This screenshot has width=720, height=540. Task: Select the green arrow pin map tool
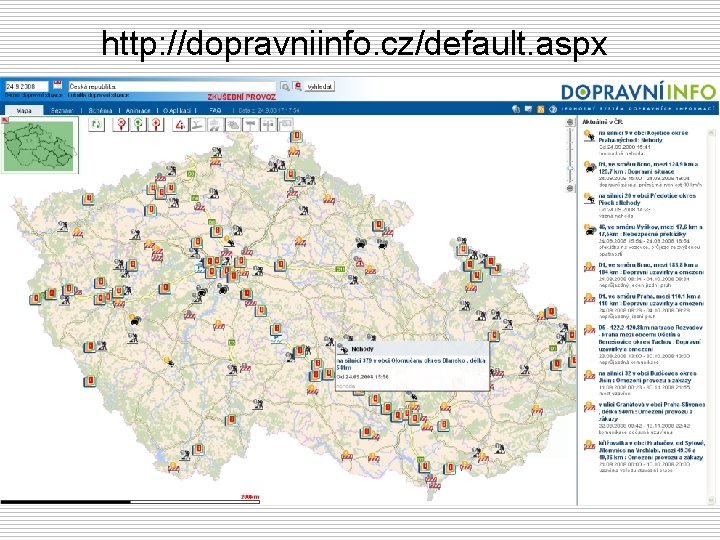139,124
